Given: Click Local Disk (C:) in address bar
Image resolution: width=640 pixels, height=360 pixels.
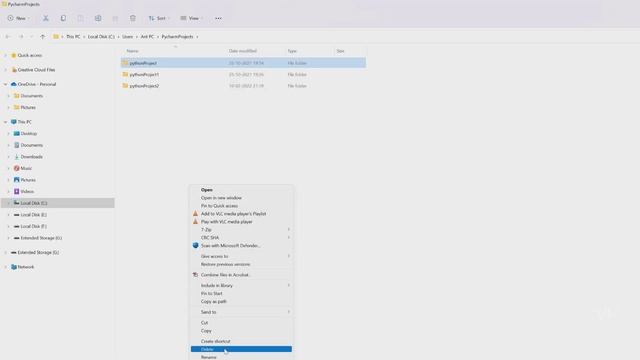Looking at the screenshot, I should tap(101, 37).
